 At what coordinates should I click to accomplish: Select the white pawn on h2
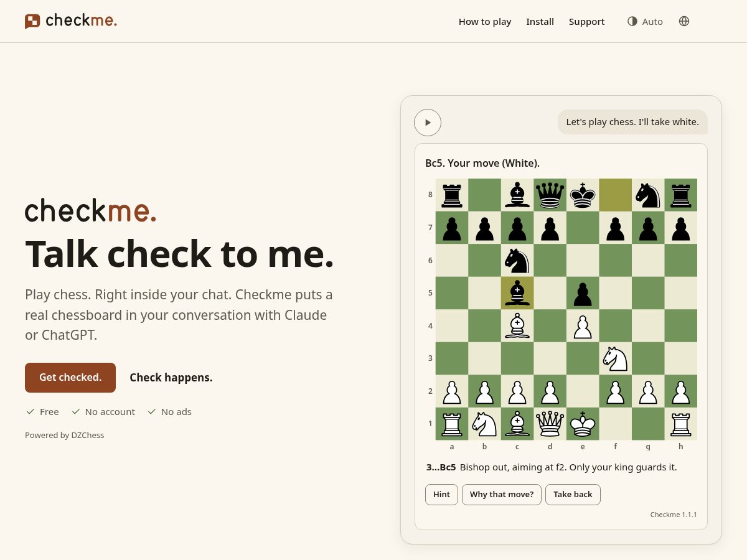681,391
